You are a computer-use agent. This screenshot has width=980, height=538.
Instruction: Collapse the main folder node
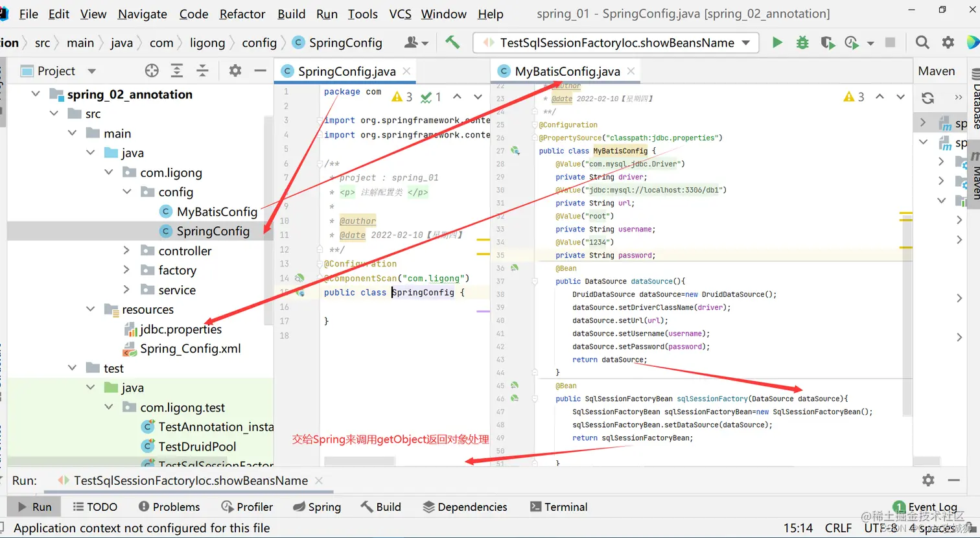pos(72,133)
